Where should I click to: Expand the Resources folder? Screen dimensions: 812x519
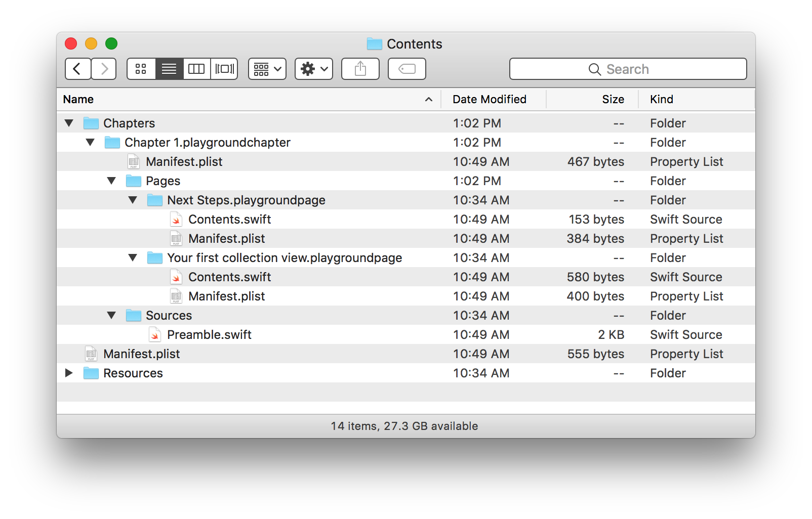pyautogui.click(x=69, y=373)
